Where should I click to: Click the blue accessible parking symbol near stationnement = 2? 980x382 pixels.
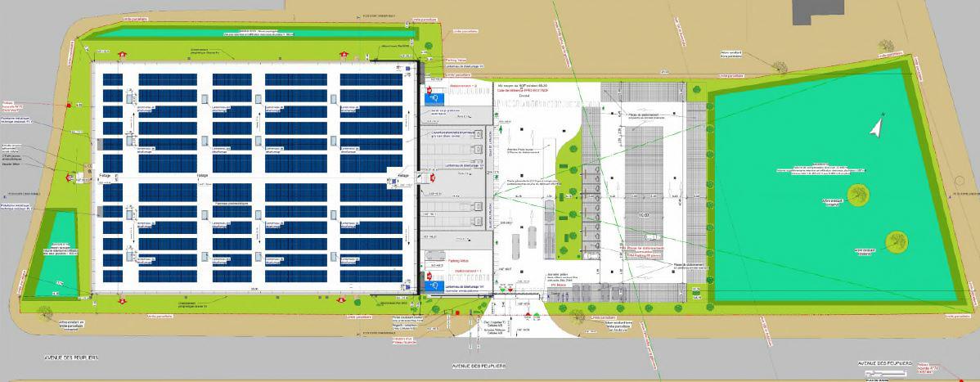[x=434, y=99]
